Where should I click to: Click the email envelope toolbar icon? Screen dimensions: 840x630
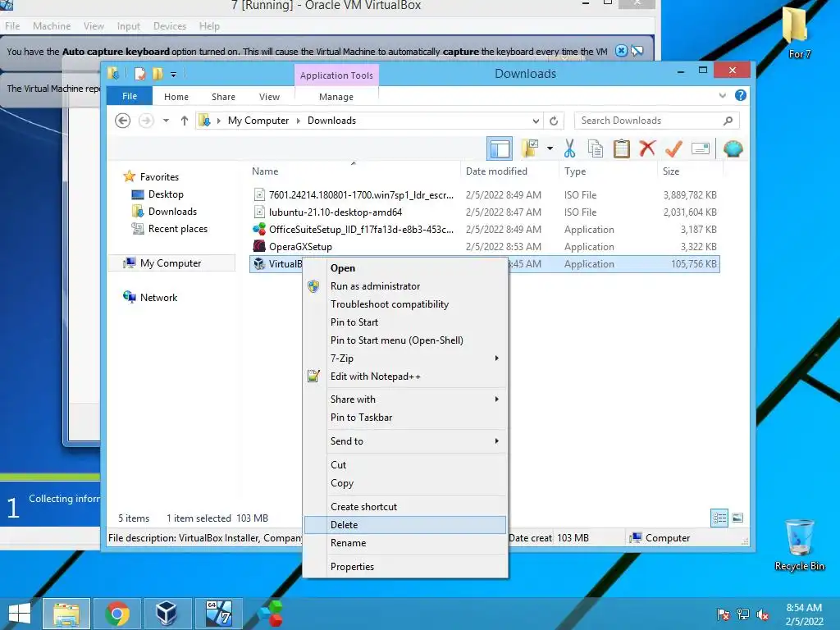click(x=701, y=148)
